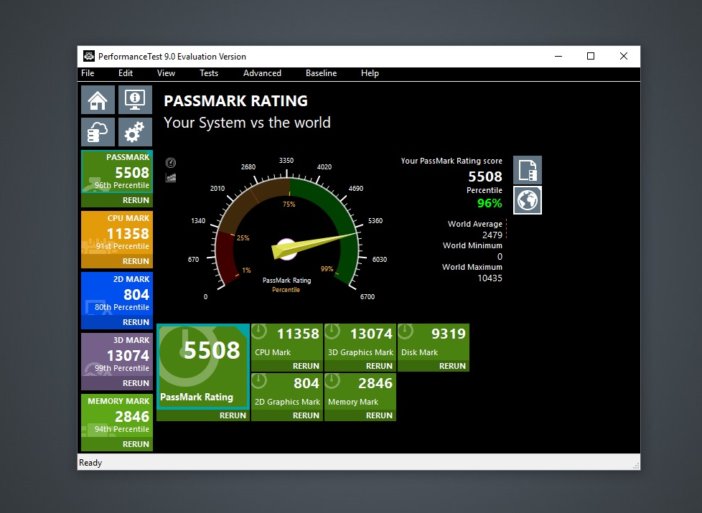Click the orange 'Percentile' gauge label
The height and width of the screenshot is (513, 702).
286,290
